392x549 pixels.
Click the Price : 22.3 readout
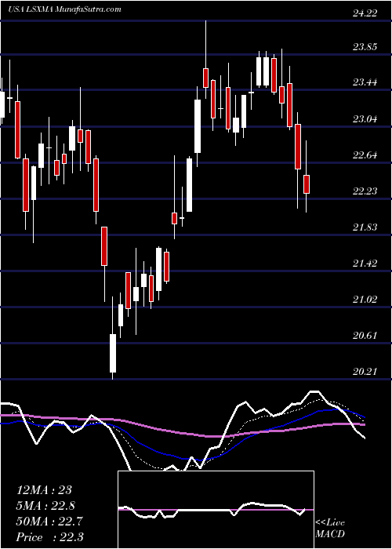click(49, 537)
